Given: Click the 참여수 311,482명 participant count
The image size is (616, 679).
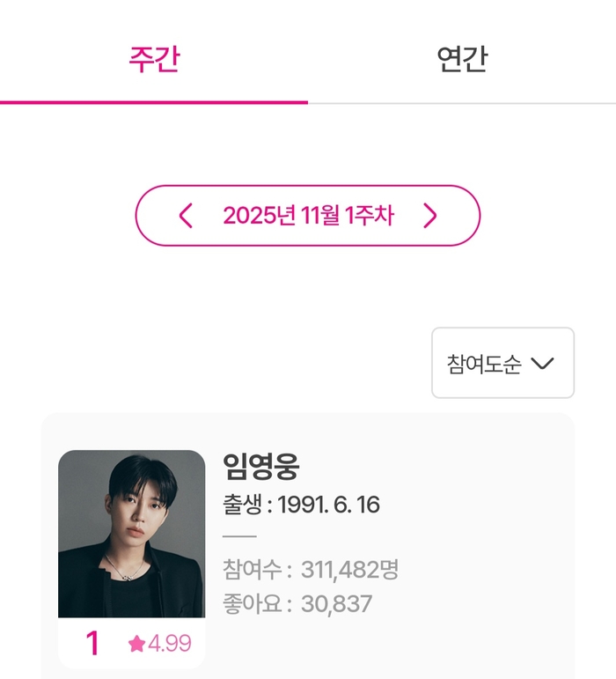Looking at the screenshot, I should (311, 570).
